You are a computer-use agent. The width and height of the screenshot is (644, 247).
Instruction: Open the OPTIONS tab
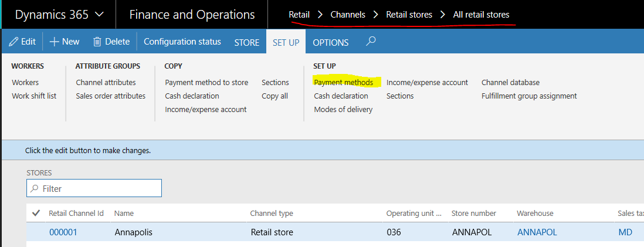click(331, 42)
